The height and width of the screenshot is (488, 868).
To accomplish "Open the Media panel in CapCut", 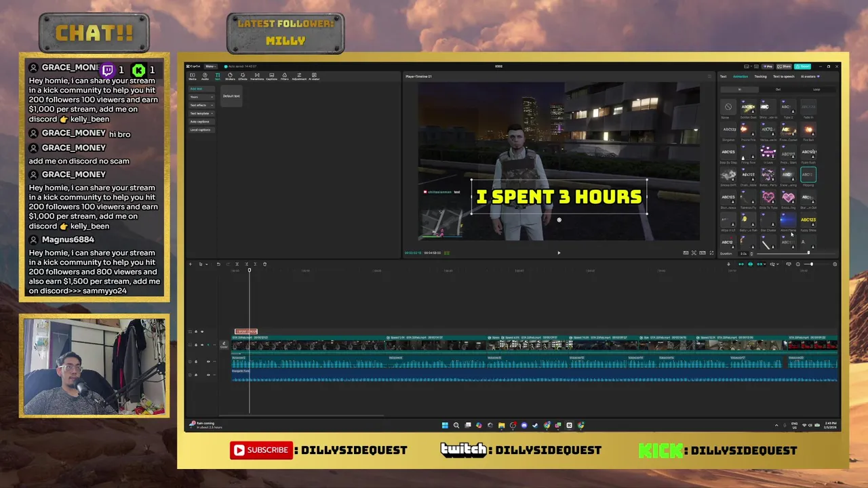I will pyautogui.click(x=193, y=77).
